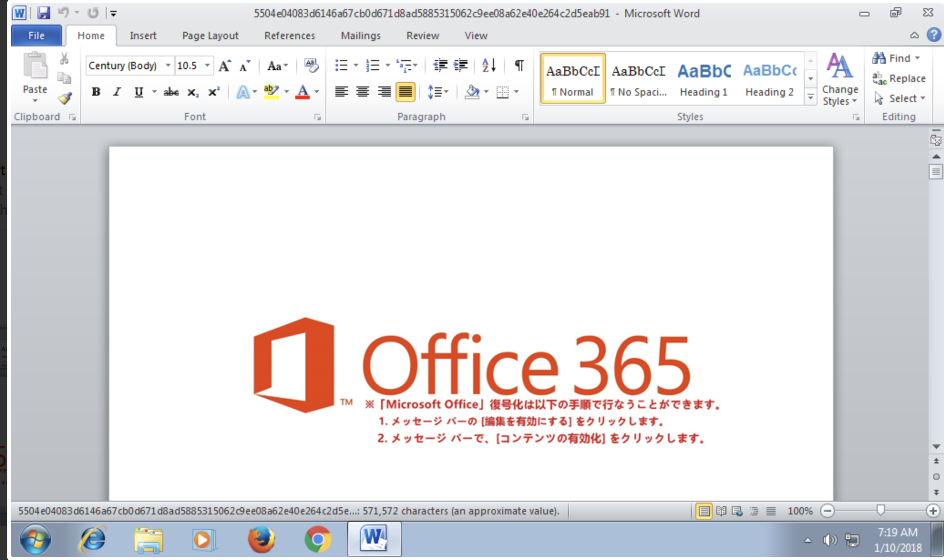Click the Replace button
Screen dimensions: 946x560
click(899, 78)
